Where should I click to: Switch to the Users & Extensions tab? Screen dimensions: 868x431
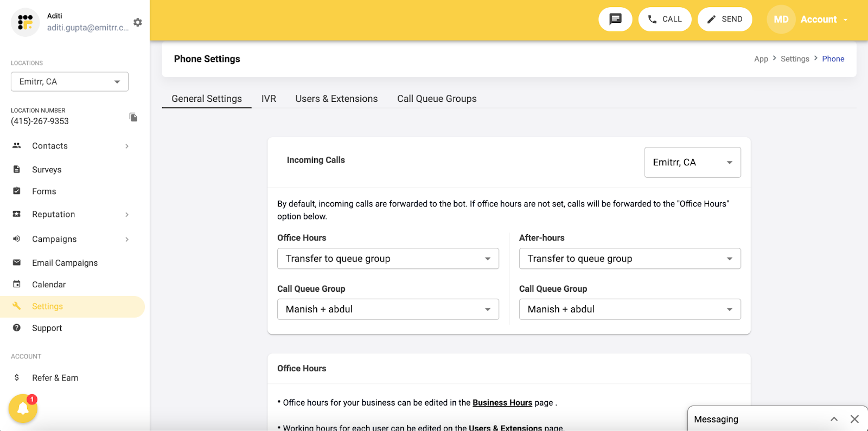[336, 99]
